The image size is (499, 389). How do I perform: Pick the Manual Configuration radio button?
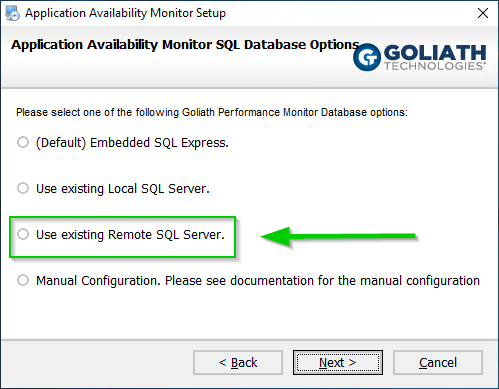(x=23, y=280)
